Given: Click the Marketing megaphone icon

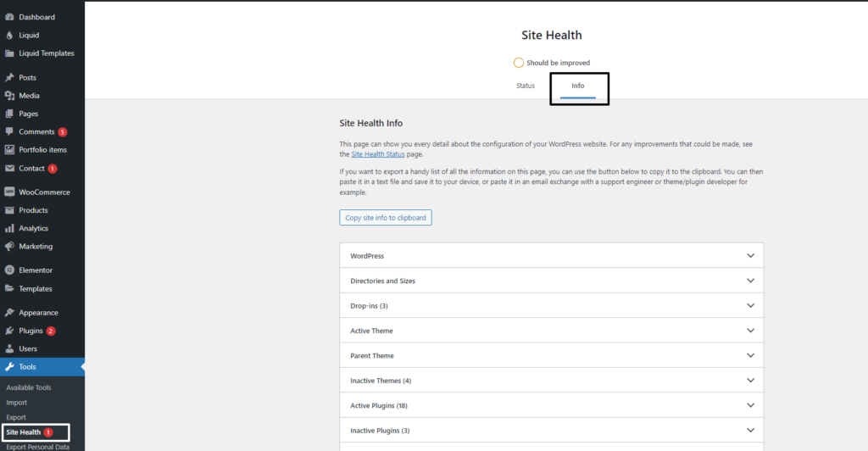Looking at the screenshot, I should 9,246.
